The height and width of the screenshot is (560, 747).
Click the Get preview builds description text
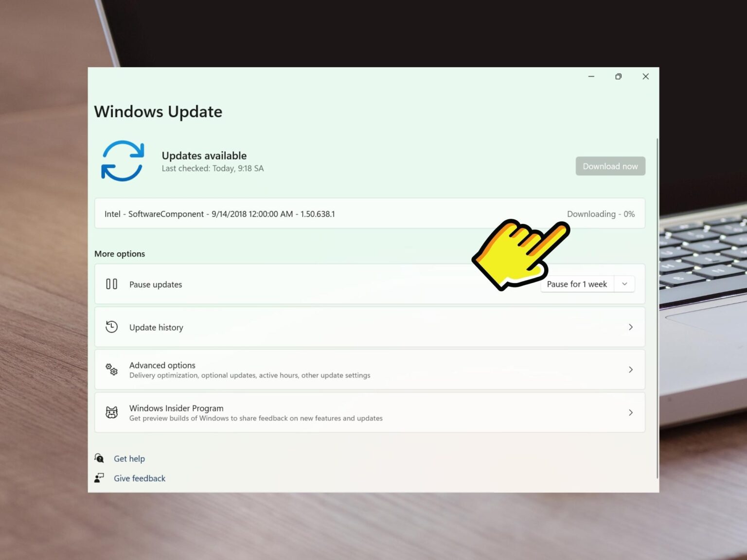point(256,418)
